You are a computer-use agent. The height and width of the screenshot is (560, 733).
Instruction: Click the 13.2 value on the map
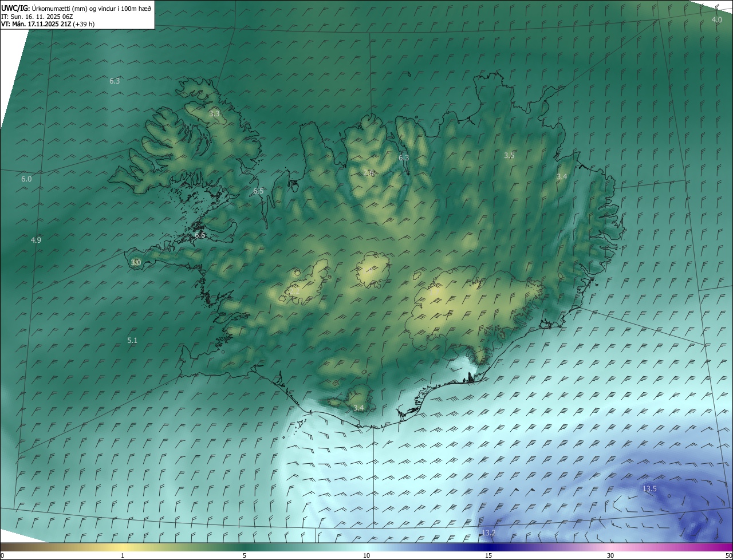click(x=488, y=533)
